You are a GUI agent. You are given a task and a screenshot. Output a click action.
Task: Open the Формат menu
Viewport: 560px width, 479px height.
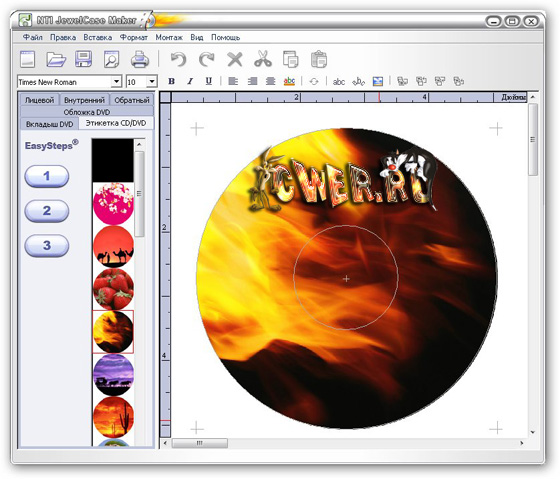pos(134,37)
